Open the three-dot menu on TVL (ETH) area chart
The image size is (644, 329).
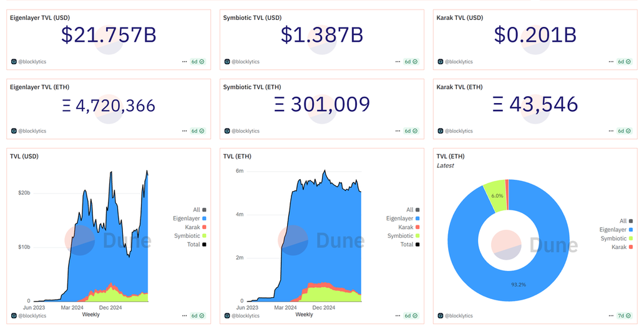point(398,316)
